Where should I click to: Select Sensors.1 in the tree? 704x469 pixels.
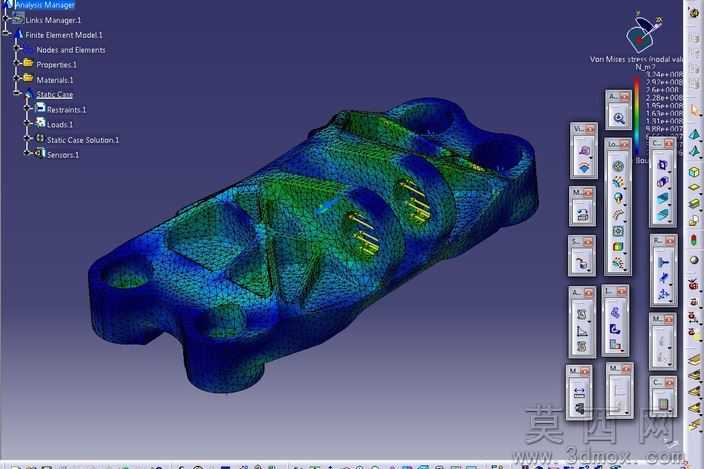pyautogui.click(x=63, y=155)
